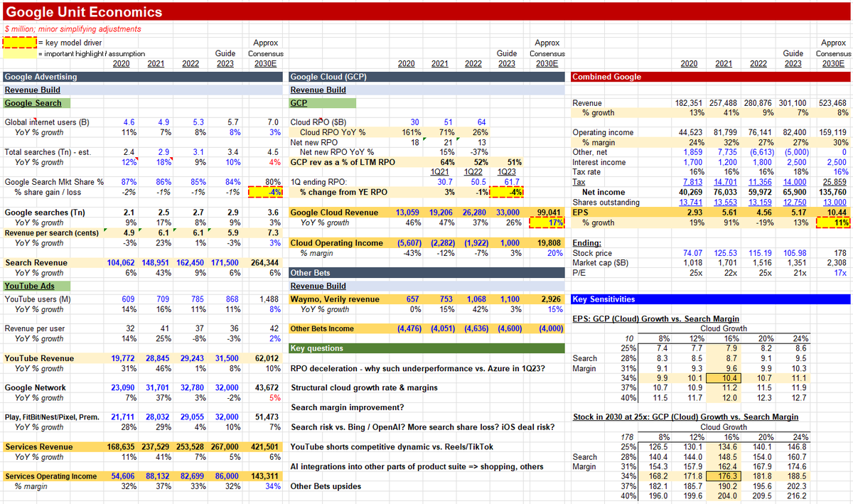Select the RPO deceleration key question

coord(418,369)
